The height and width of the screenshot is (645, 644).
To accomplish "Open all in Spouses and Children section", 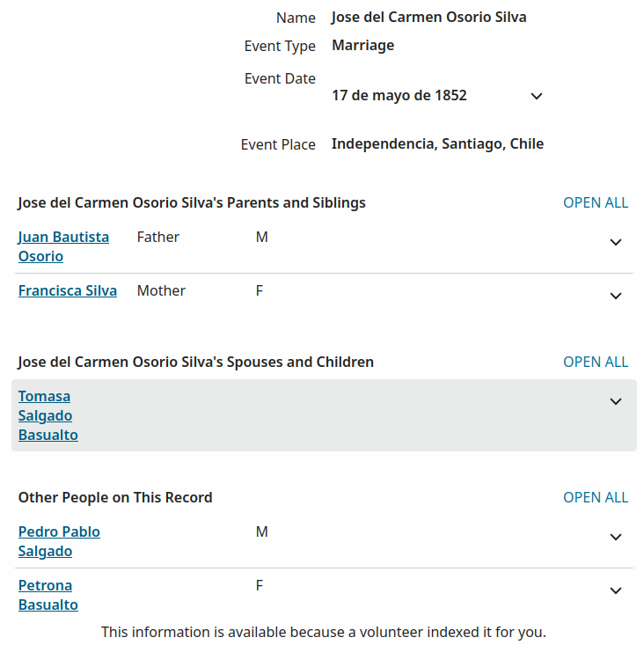I will coord(596,362).
